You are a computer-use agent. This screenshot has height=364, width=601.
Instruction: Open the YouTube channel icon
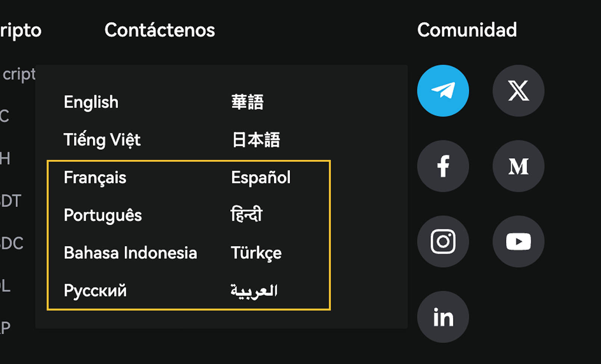[518, 241]
